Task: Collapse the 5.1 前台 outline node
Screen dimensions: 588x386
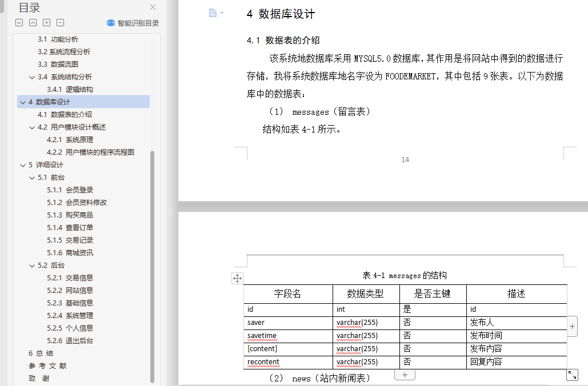Action: coord(32,178)
